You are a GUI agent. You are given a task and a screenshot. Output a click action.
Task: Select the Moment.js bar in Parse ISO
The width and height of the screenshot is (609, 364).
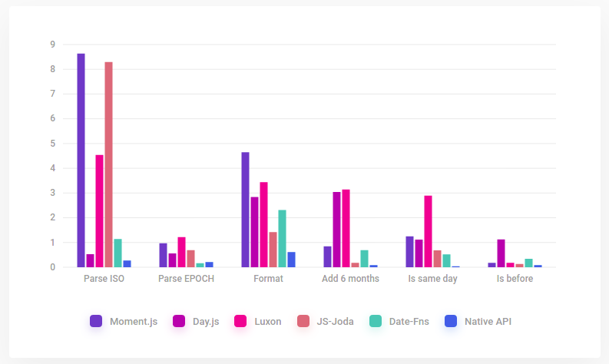(x=81, y=160)
